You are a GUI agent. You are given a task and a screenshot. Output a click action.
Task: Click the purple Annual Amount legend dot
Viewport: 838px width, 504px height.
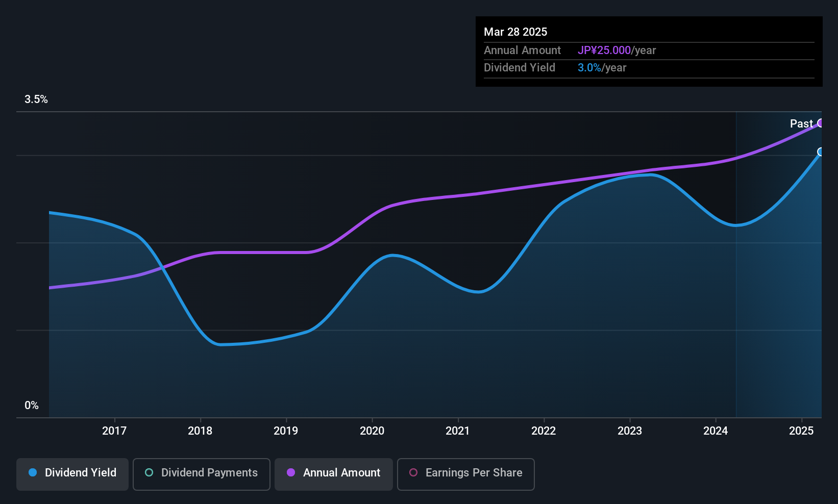(291, 472)
